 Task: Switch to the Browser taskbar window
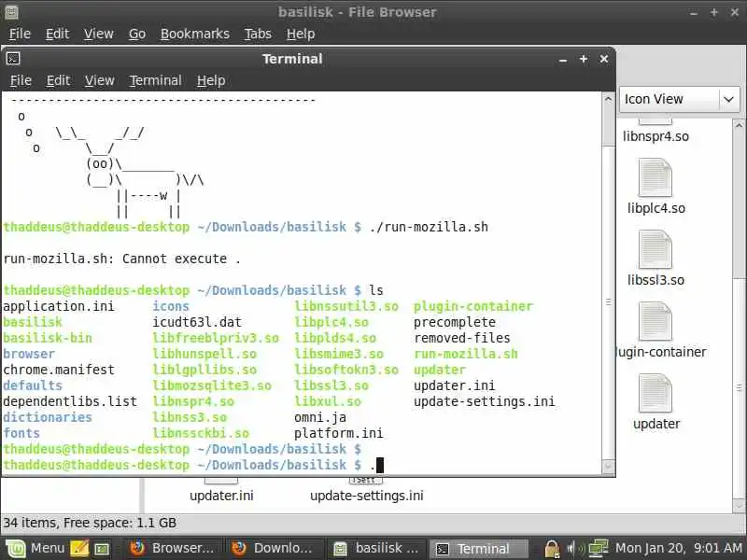pos(172,548)
